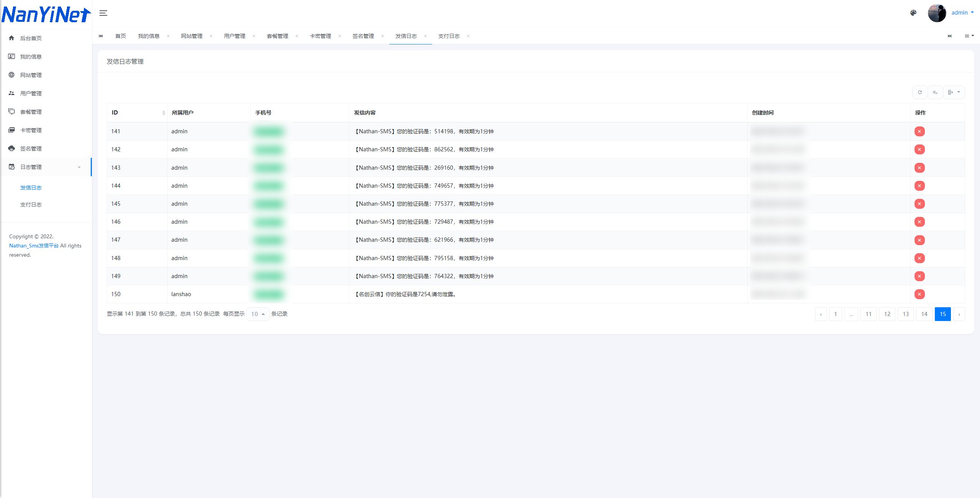Go to pagination page 14
Screen dimensions: 980x498
pos(924,314)
